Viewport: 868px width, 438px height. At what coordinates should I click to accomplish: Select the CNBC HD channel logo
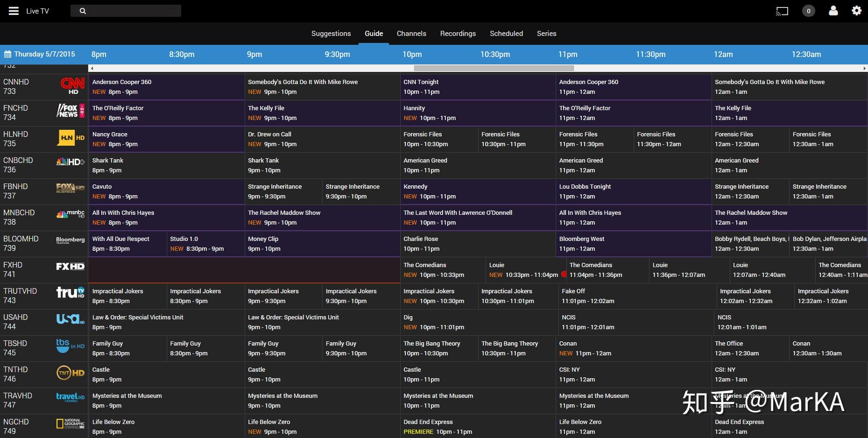(71, 162)
